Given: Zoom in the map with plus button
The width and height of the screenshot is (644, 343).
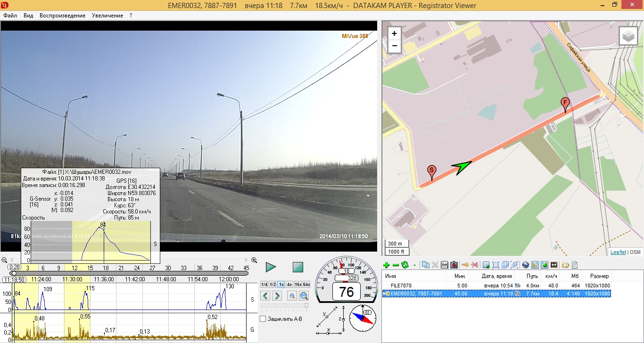Looking at the screenshot, I should [394, 33].
